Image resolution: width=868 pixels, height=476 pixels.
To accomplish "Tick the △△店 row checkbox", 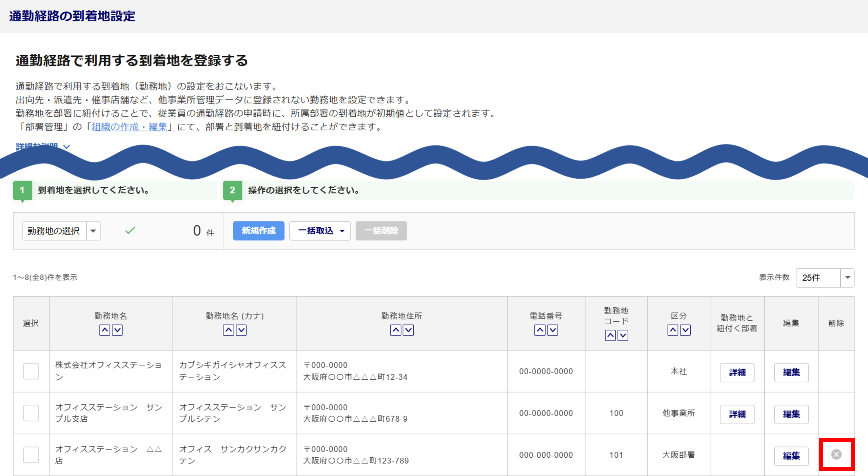I will (x=31, y=454).
